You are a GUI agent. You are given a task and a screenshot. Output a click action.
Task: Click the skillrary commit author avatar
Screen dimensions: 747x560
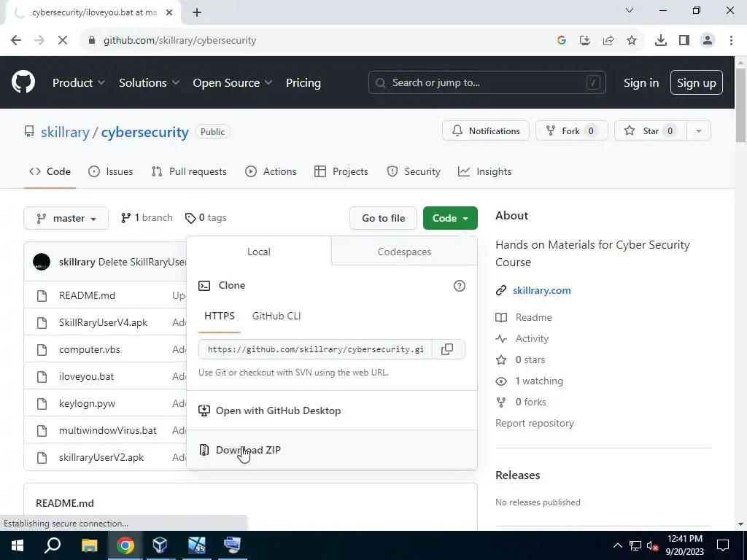coord(42,262)
